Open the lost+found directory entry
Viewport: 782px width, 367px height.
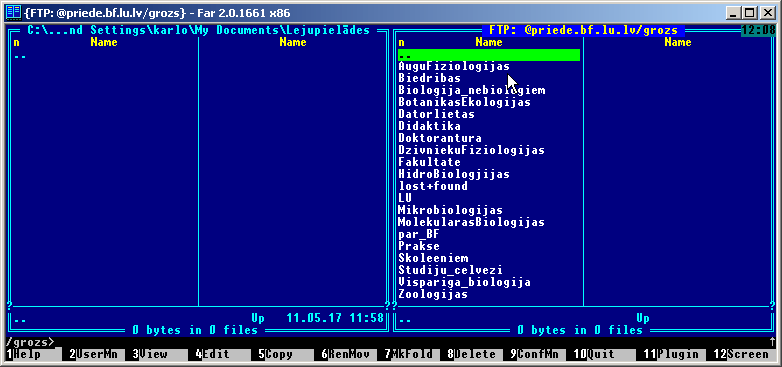coord(433,186)
